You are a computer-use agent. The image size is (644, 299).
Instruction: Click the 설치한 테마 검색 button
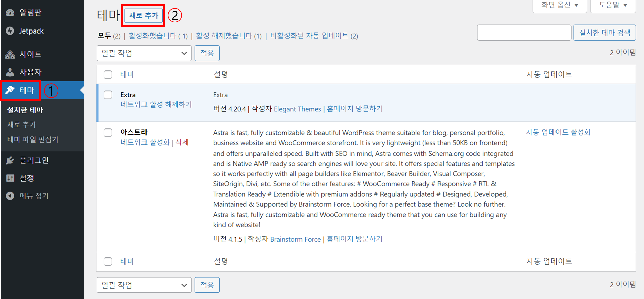[604, 33]
